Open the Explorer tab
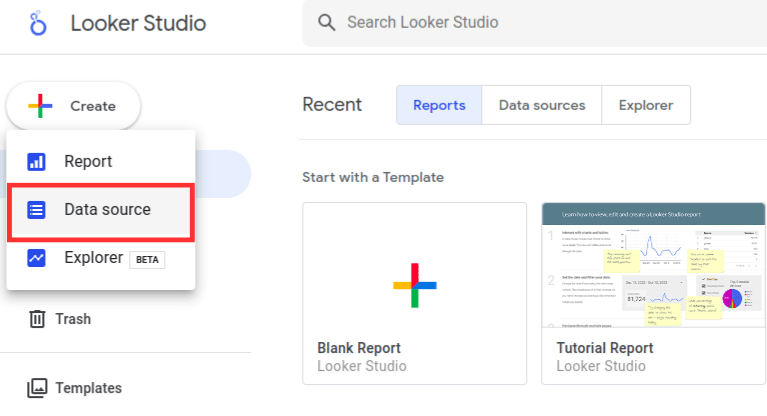Image resolution: width=767 pixels, height=416 pixels. [x=645, y=105]
